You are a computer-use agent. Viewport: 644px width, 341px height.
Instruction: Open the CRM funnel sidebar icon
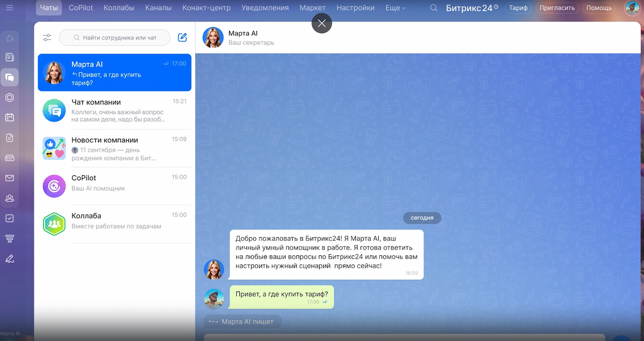point(10,239)
